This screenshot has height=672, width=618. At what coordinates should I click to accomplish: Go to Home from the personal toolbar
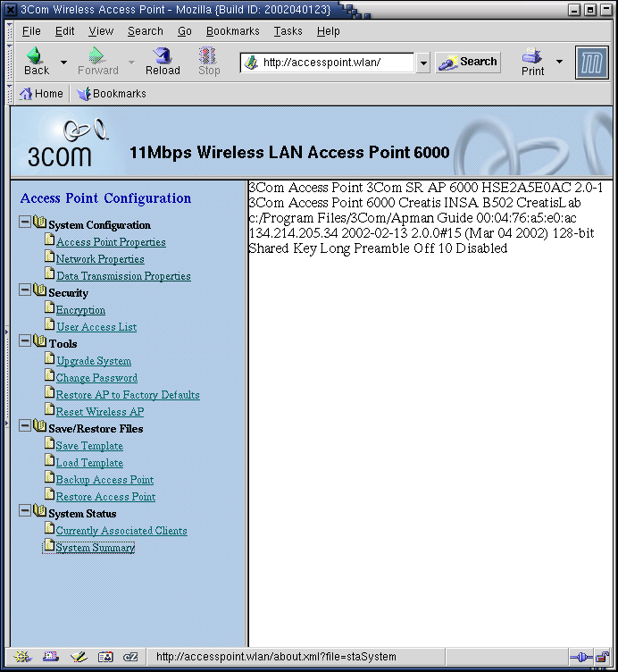tap(41, 94)
